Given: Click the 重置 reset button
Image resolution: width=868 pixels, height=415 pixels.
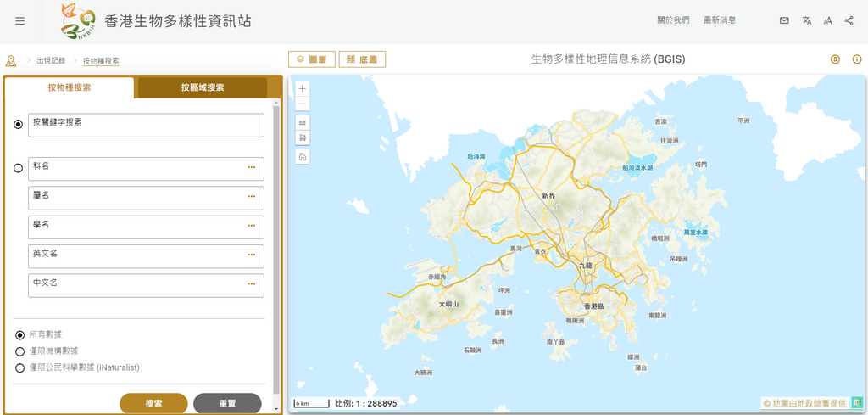Looking at the screenshot, I should [x=227, y=404].
